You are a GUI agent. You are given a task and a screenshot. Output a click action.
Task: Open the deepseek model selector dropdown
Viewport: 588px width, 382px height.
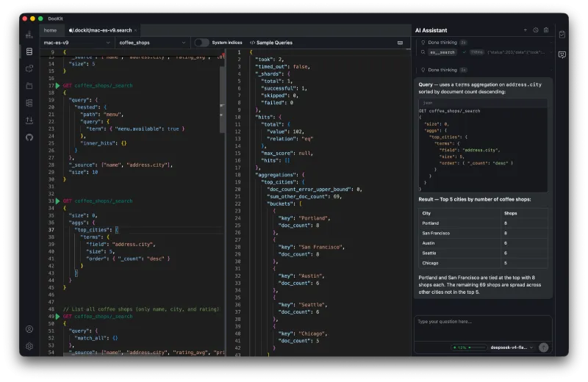pyautogui.click(x=512, y=347)
